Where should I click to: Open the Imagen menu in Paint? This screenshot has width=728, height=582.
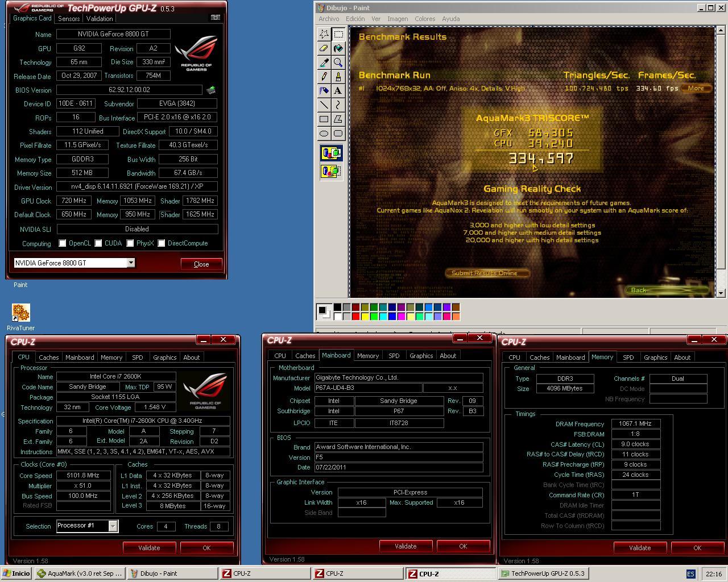398,19
